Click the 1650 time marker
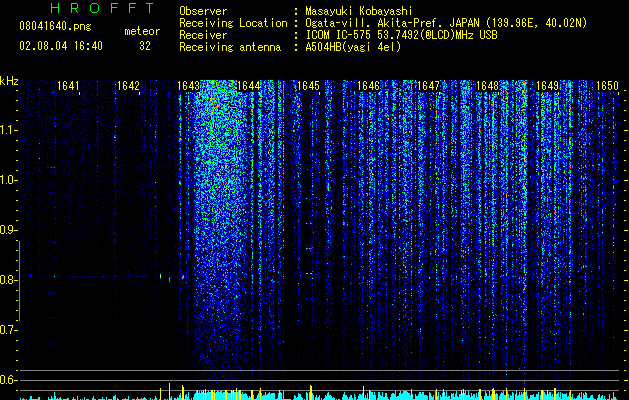 tap(607, 86)
